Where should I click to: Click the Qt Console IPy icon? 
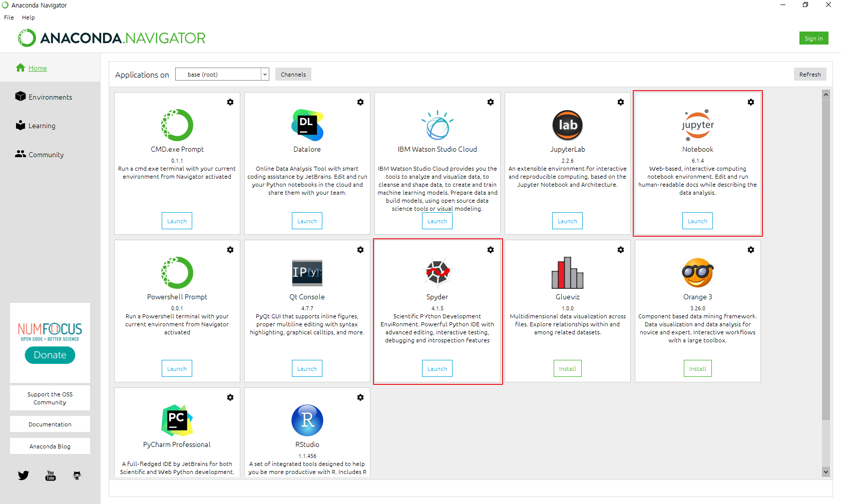307,273
